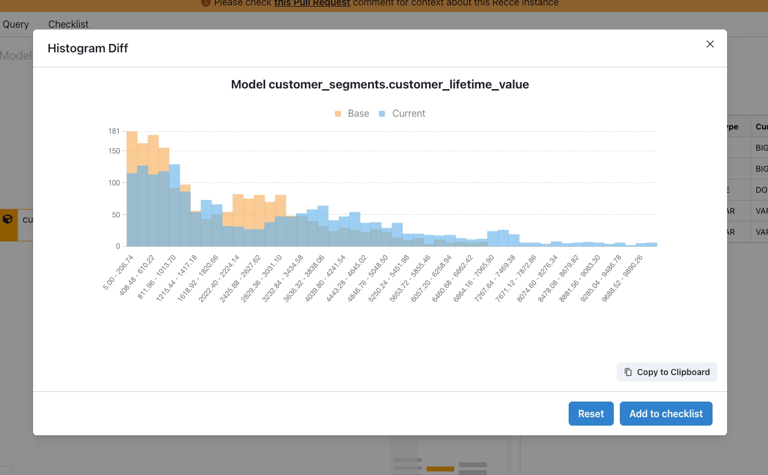Click y-axis label 181

point(114,131)
